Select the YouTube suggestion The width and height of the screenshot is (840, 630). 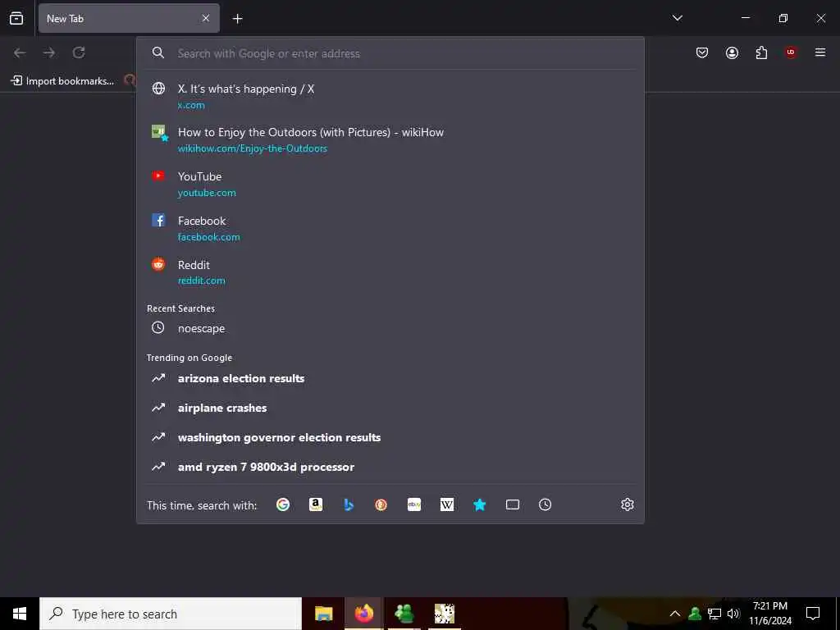click(391, 184)
